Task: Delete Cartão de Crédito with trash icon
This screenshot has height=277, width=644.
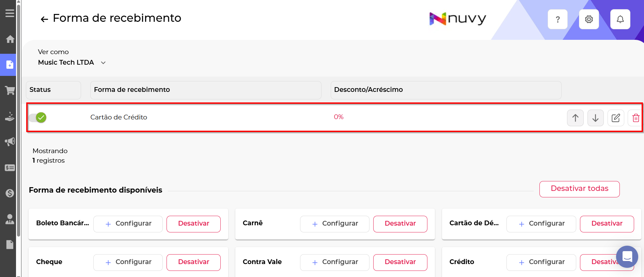Action: pyautogui.click(x=635, y=118)
